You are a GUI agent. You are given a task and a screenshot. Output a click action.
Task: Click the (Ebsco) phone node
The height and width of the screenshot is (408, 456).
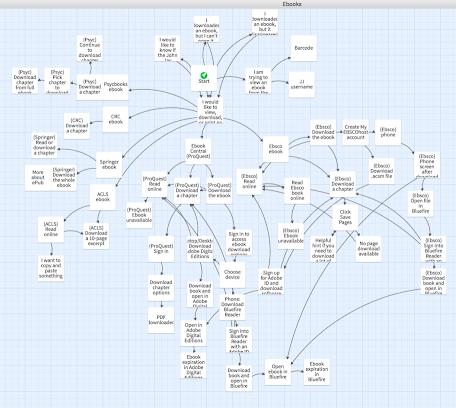388,132
